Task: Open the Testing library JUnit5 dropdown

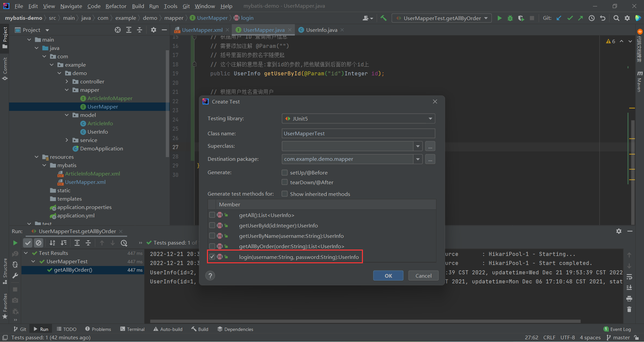Action: (x=358, y=119)
